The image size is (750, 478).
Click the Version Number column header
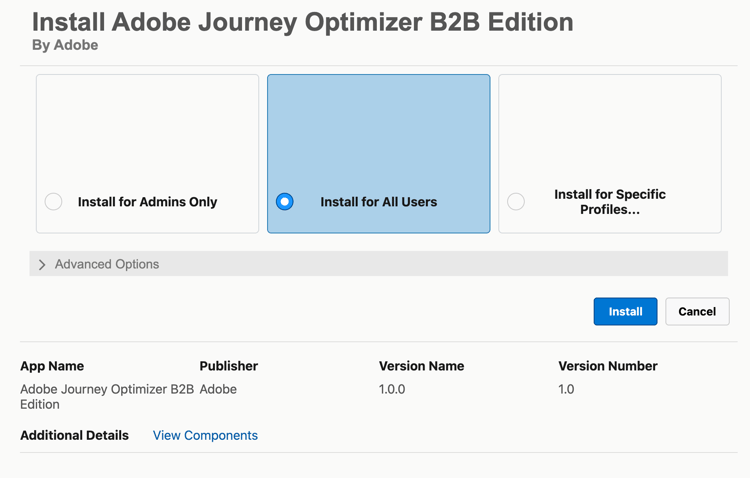point(607,366)
